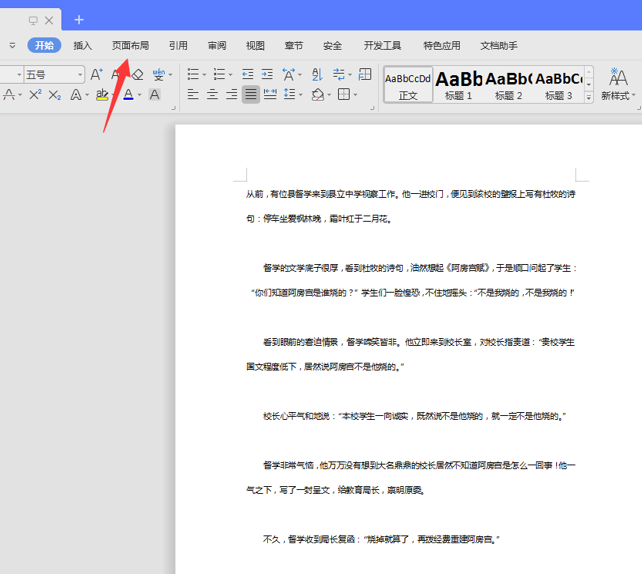Open the font settings dialog launcher
This screenshot has width=642, height=574.
coord(173,108)
